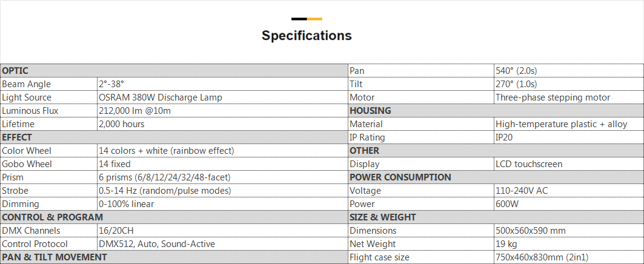Click the IP Rating IP20 value
This screenshot has width=644, height=264.
[x=504, y=137]
